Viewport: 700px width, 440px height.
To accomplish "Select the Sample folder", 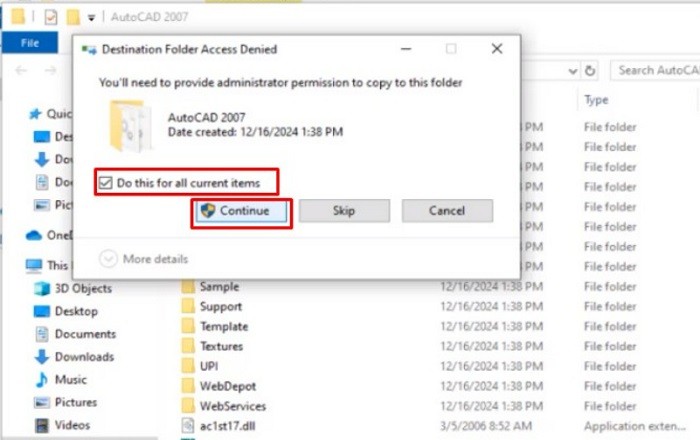I will pos(219,286).
